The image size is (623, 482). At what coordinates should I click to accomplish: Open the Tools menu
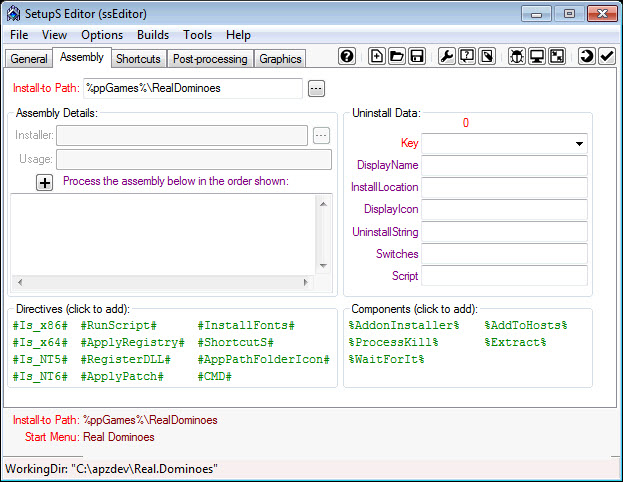pos(197,35)
